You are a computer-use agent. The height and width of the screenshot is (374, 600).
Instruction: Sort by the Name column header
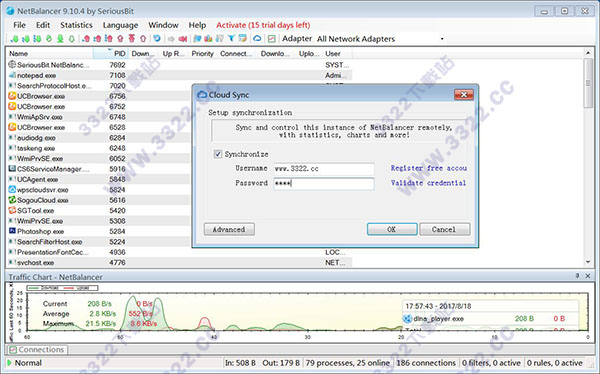(50, 54)
